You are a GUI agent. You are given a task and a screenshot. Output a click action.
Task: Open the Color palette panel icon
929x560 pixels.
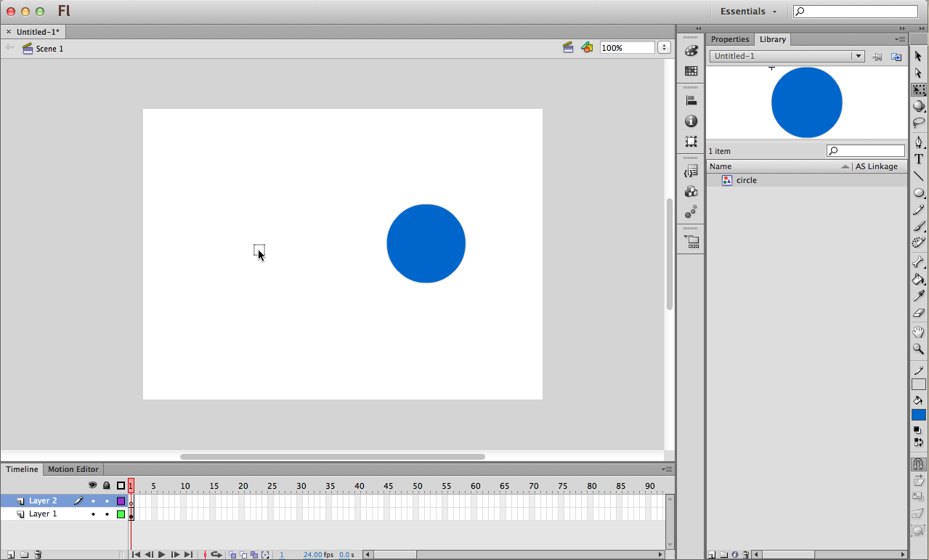691,51
